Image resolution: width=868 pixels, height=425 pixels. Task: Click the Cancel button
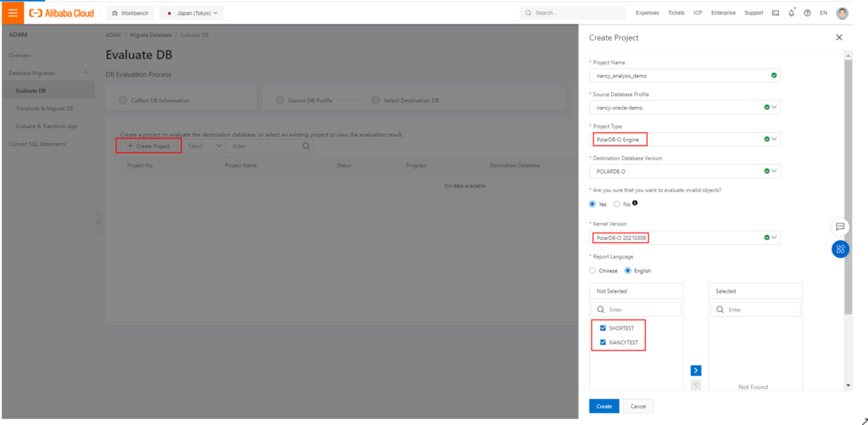click(638, 406)
